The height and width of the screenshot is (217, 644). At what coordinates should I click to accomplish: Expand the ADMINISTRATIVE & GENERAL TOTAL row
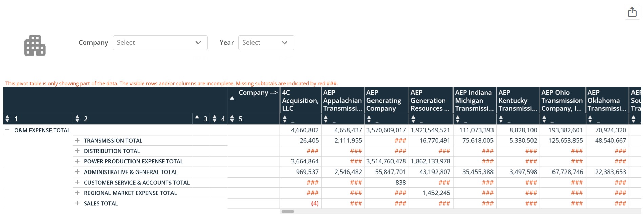(77, 172)
